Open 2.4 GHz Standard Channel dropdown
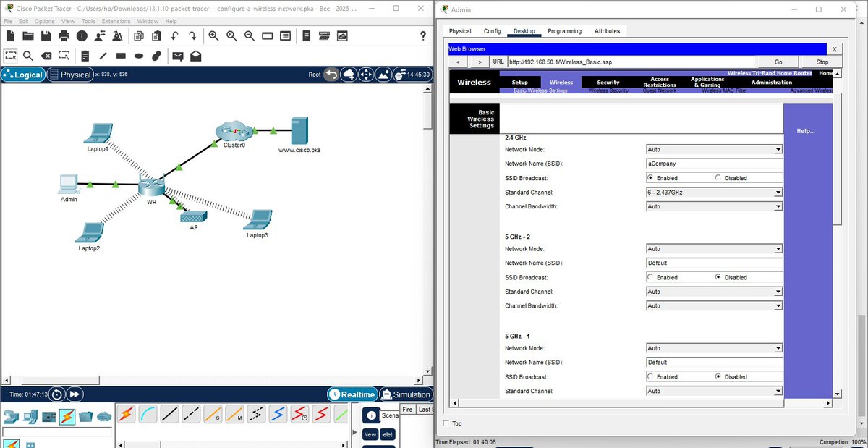868x448 pixels. (x=715, y=193)
